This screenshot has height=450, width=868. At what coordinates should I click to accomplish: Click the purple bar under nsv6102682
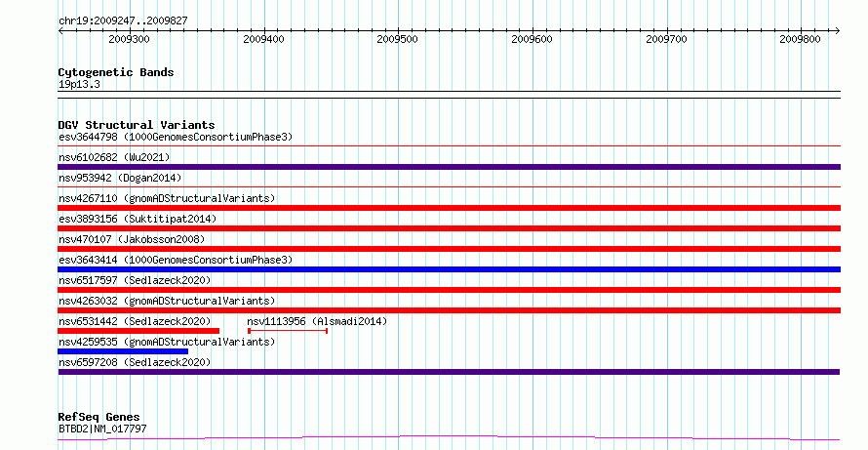pyautogui.click(x=449, y=167)
